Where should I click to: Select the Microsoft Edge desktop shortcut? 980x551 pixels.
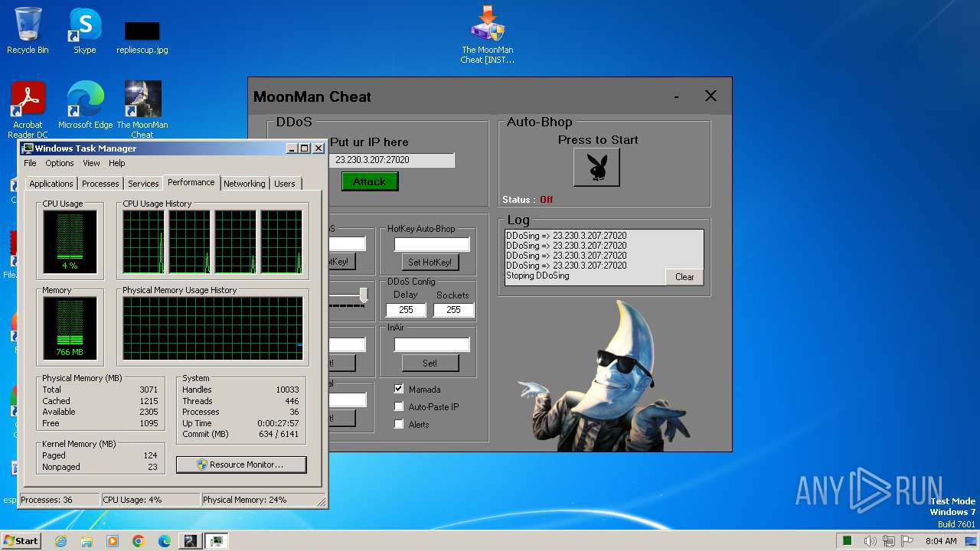click(x=85, y=106)
